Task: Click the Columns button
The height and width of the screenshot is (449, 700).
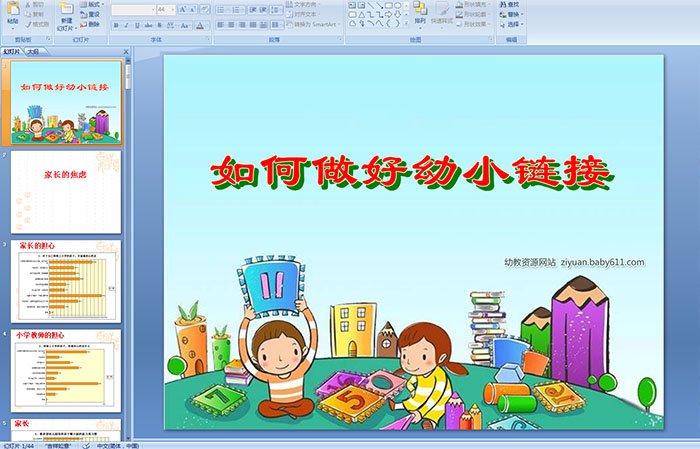Action: (277, 25)
